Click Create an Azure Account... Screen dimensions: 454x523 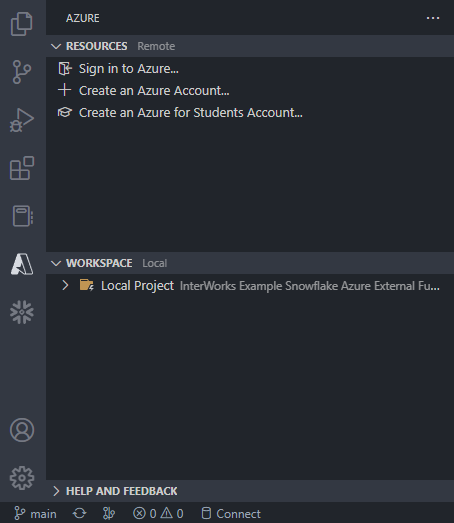[x=154, y=91]
